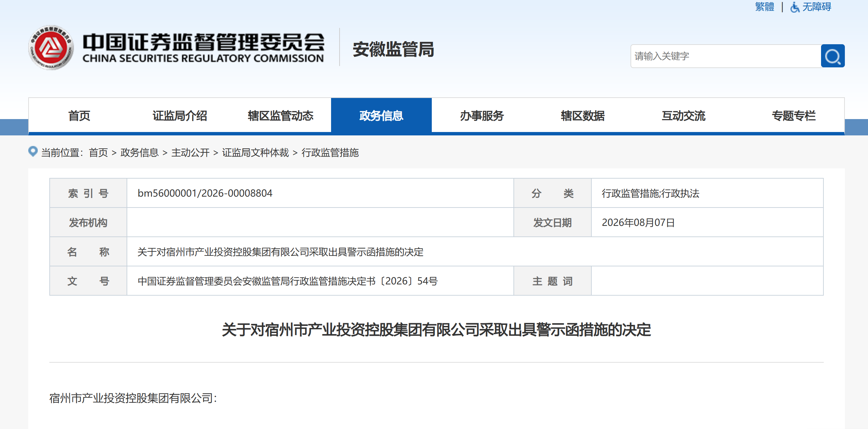The image size is (868, 429).
Task: Go to 主动公开 in the breadcrumb
Action: click(191, 153)
